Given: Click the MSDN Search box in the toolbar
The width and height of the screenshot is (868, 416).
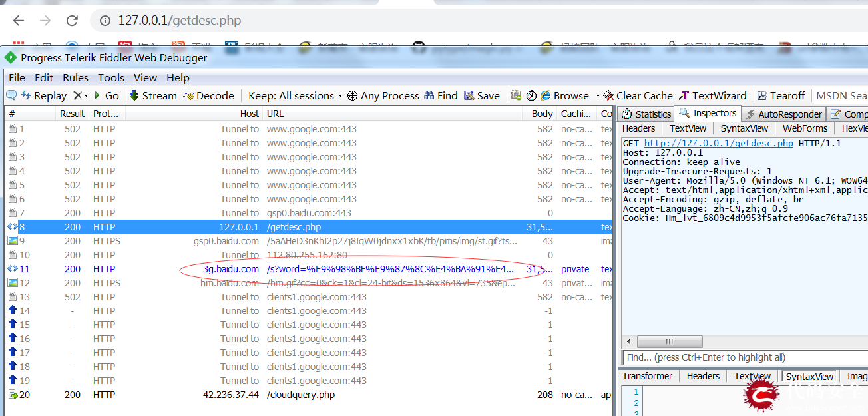Looking at the screenshot, I should [841, 95].
